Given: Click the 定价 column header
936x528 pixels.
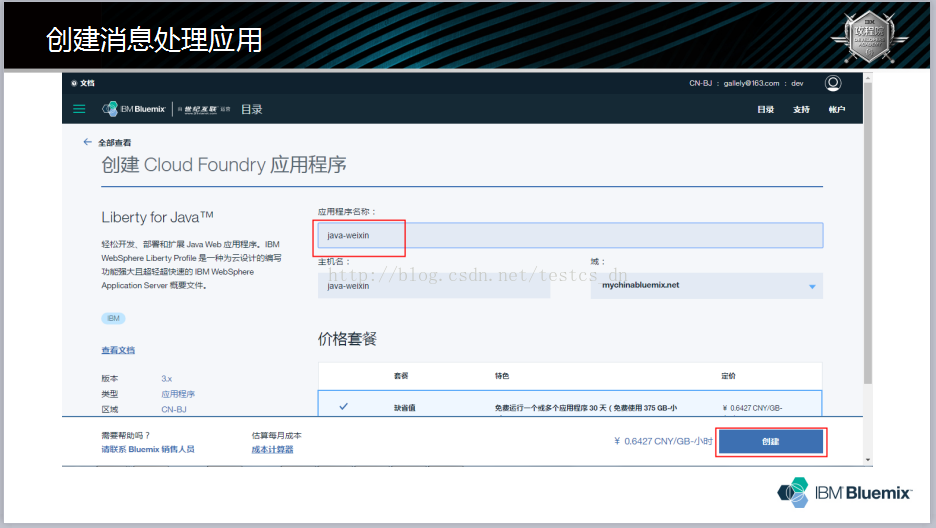Looking at the screenshot, I should [x=728, y=376].
